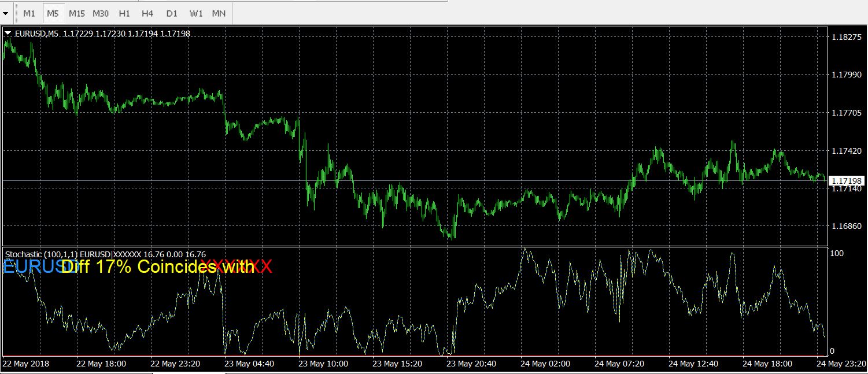Click the '24 May 07:20' time axis label
868x374 pixels.
[619, 364]
